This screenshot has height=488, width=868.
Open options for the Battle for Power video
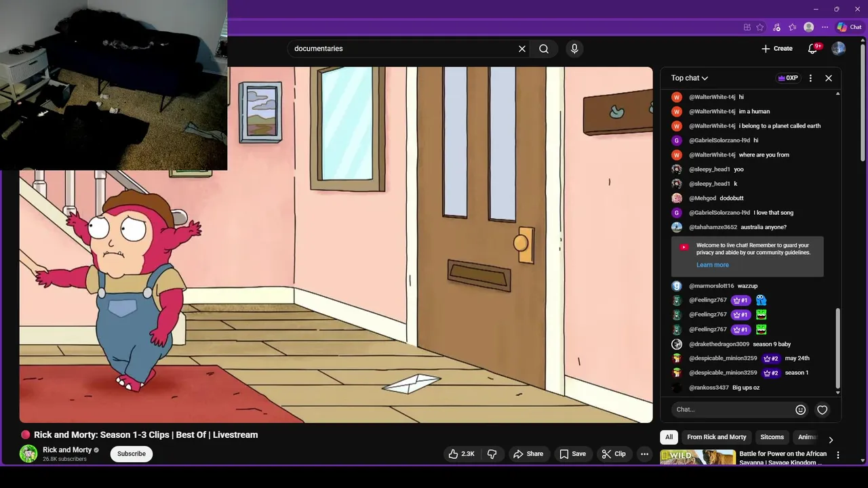coord(838,455)
